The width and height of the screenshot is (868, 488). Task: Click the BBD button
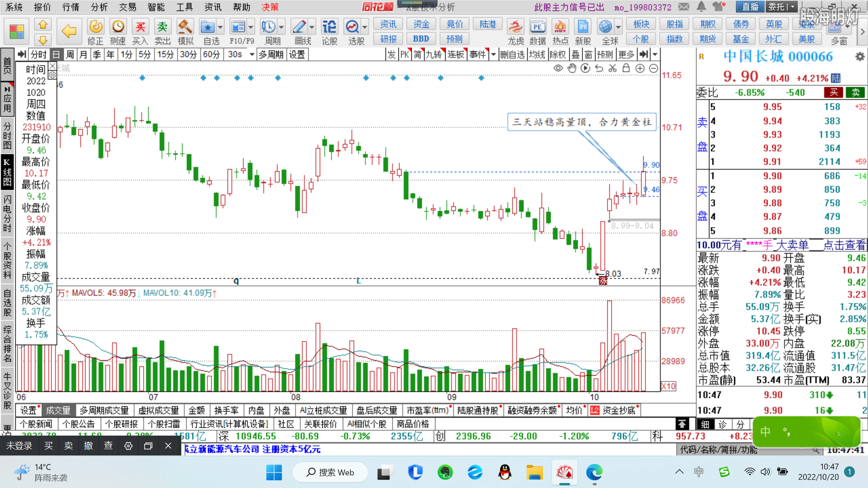pyautogui.click(x=421, y=39)
